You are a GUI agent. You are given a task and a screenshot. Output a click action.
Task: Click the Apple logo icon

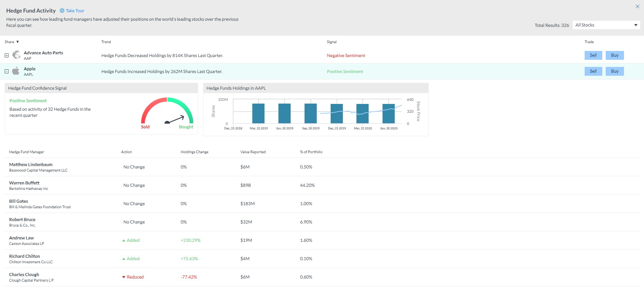click(16, 71)
